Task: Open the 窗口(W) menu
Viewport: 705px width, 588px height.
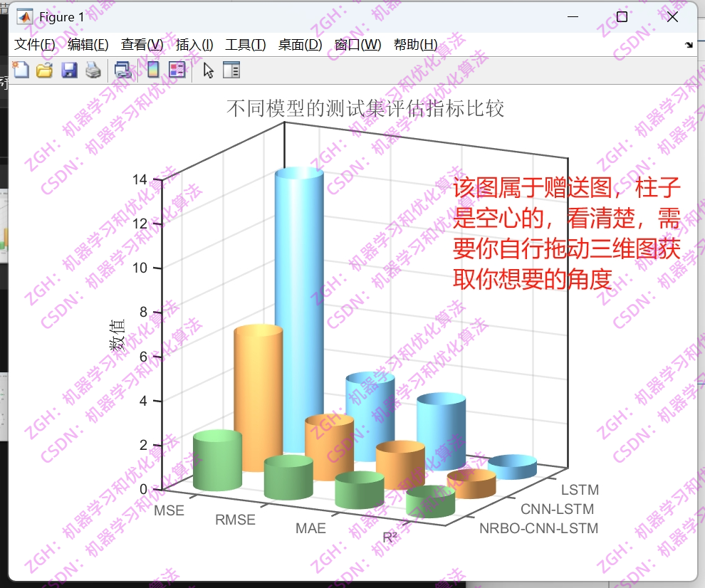Action: tap(358, 45)
